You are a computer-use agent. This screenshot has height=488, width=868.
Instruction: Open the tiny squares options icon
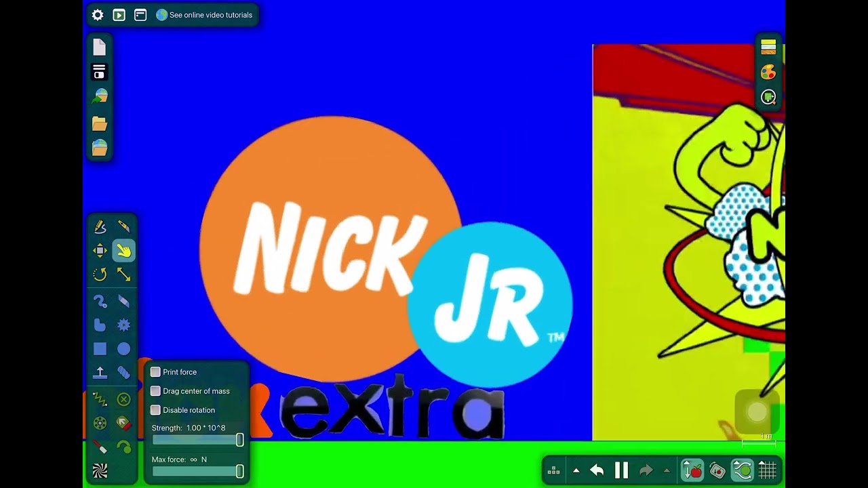553,470
